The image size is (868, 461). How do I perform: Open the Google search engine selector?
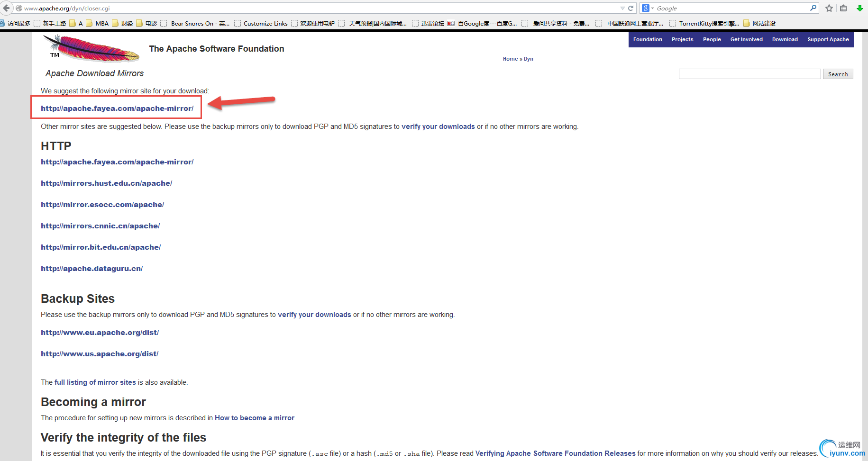(648, 8)
